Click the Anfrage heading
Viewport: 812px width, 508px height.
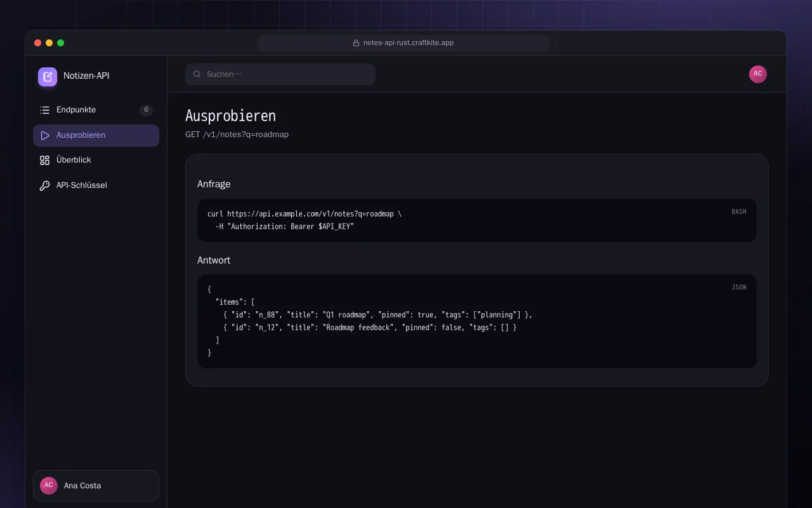pos(214,184)
